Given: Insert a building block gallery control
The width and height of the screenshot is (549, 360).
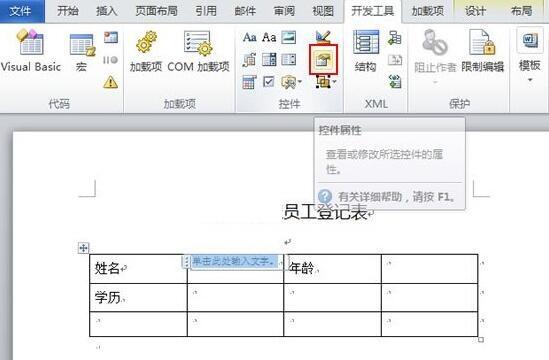Looking at the screenshot, I should click(x=249, y=60).
